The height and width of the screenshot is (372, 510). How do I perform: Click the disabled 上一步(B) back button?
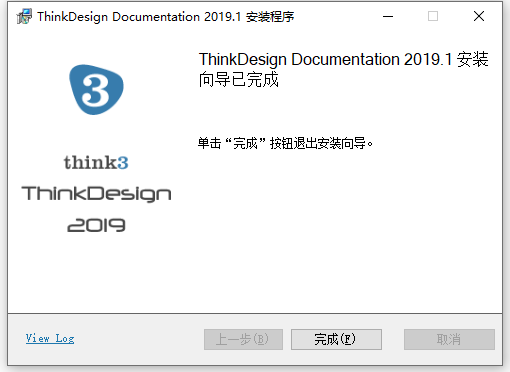[243, 339]
